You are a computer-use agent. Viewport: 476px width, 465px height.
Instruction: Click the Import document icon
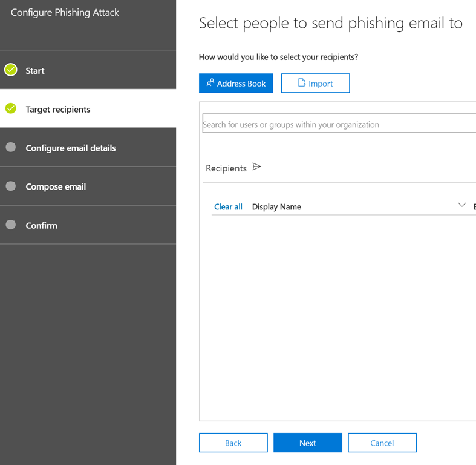[x=302, y=83]
